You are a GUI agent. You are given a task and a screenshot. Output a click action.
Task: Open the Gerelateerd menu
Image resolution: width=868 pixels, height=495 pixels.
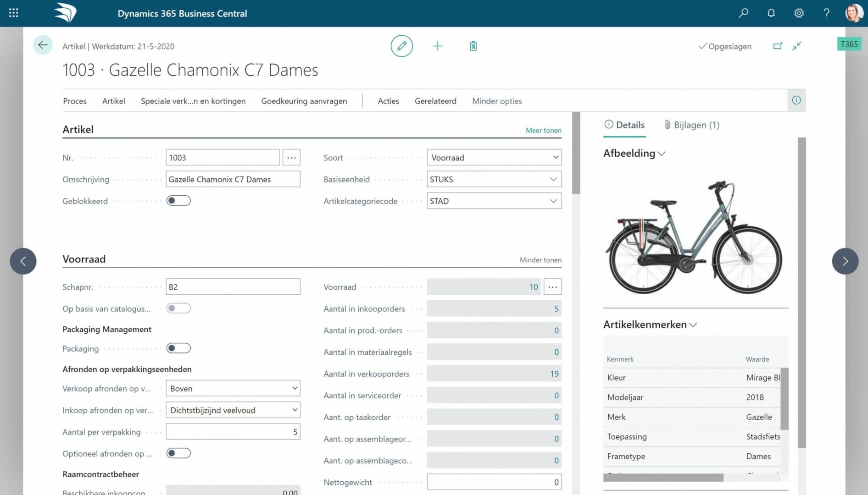(x=435, y=101)
